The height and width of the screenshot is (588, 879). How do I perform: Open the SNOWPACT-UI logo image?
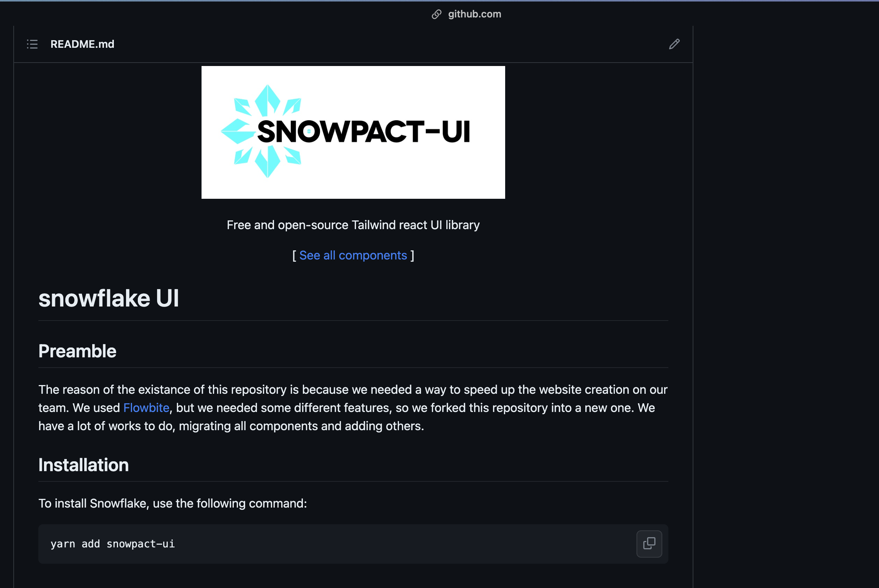353,132
